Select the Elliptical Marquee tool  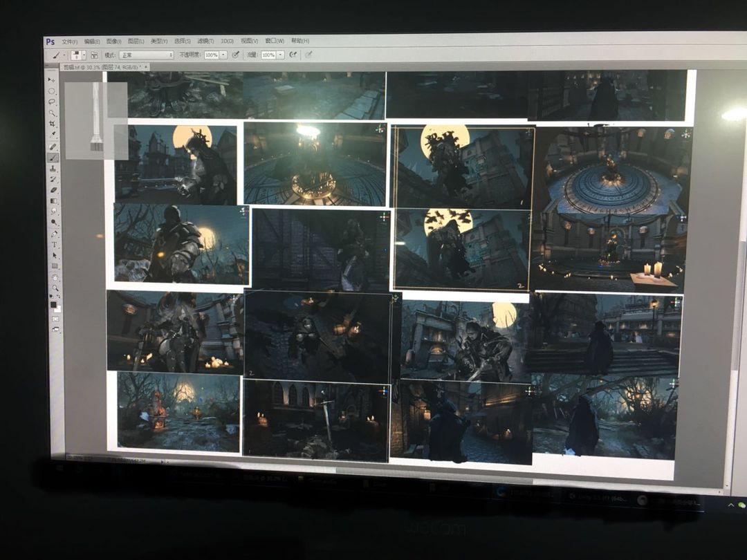click(51, 91)
